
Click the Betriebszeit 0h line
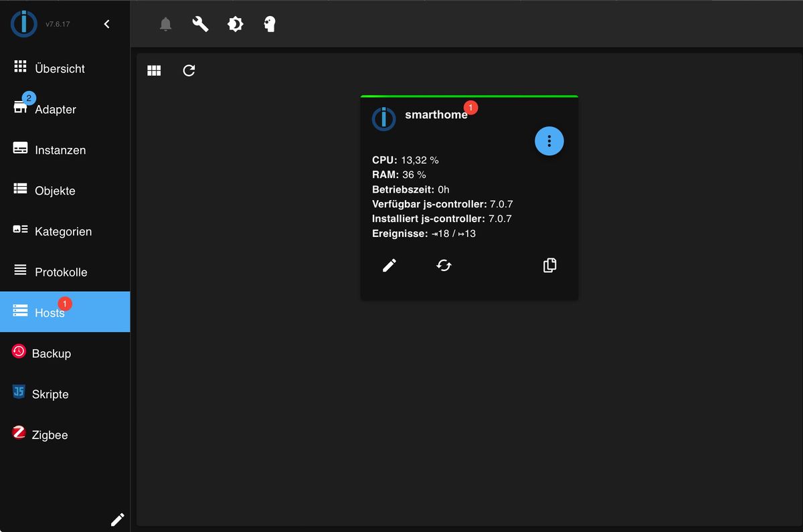411,189
